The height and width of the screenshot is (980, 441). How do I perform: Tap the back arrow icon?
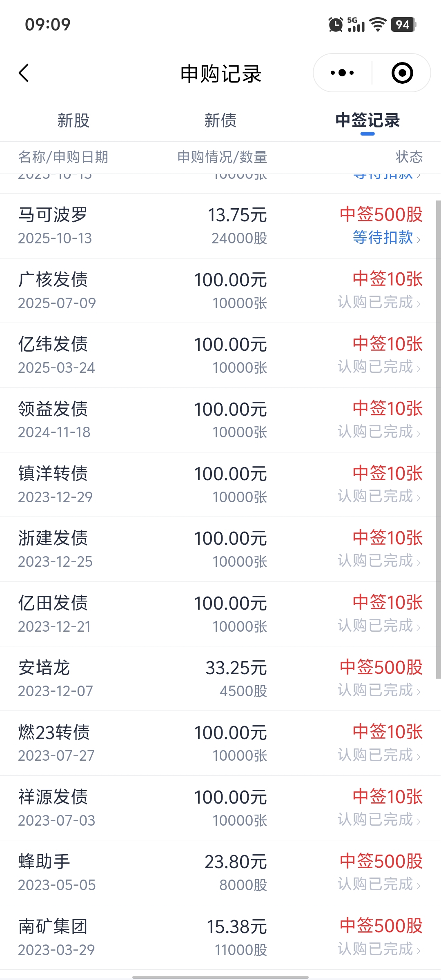click(24, 73)
